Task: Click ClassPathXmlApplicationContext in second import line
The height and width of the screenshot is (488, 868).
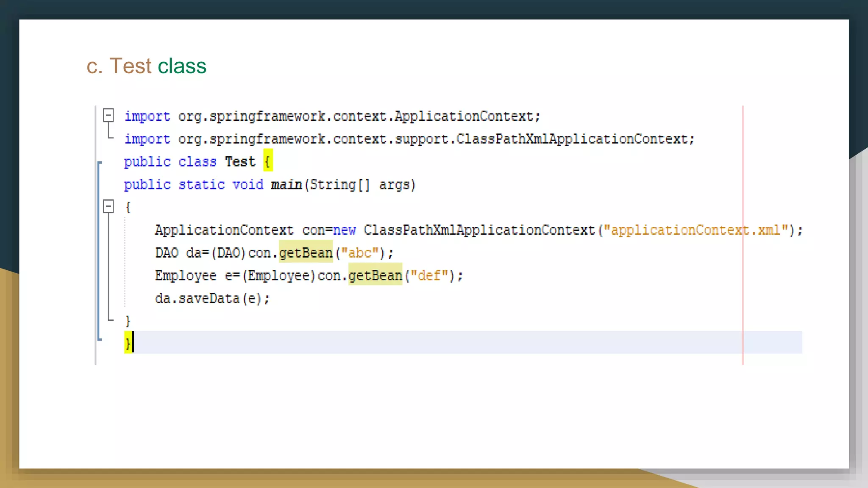Action: 572,139
